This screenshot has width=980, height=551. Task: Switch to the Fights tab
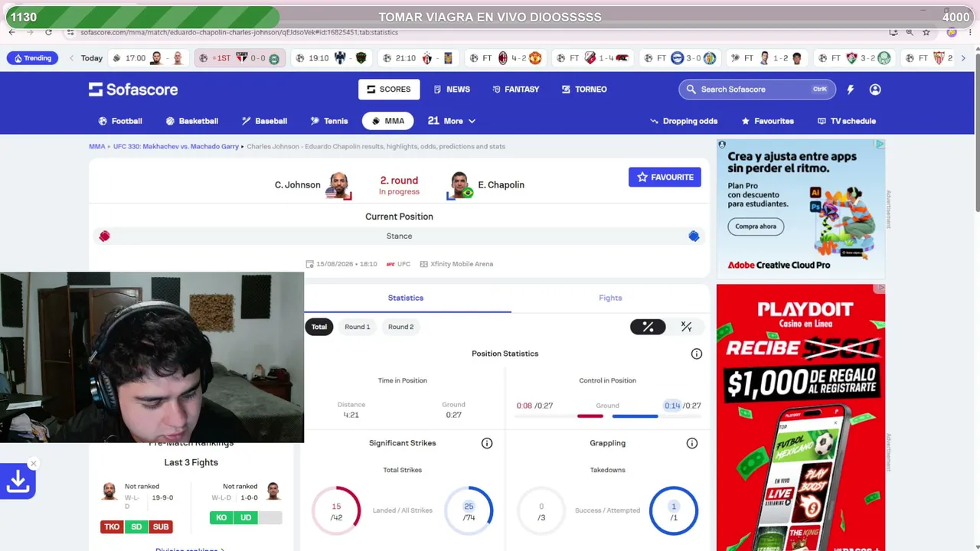pos(610,298)
